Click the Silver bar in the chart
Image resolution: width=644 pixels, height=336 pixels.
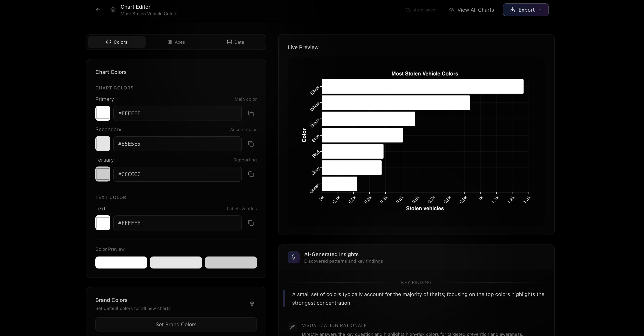tap(422, 87)
